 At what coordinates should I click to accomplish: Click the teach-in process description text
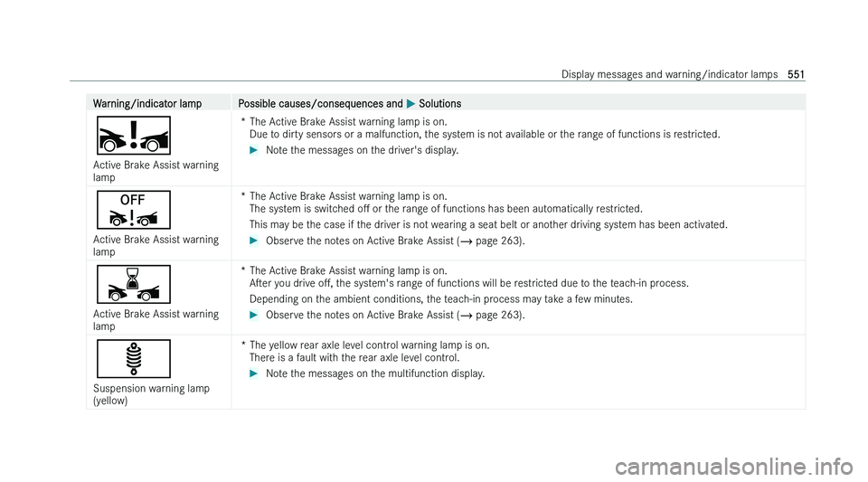click(x=469, y=283)
